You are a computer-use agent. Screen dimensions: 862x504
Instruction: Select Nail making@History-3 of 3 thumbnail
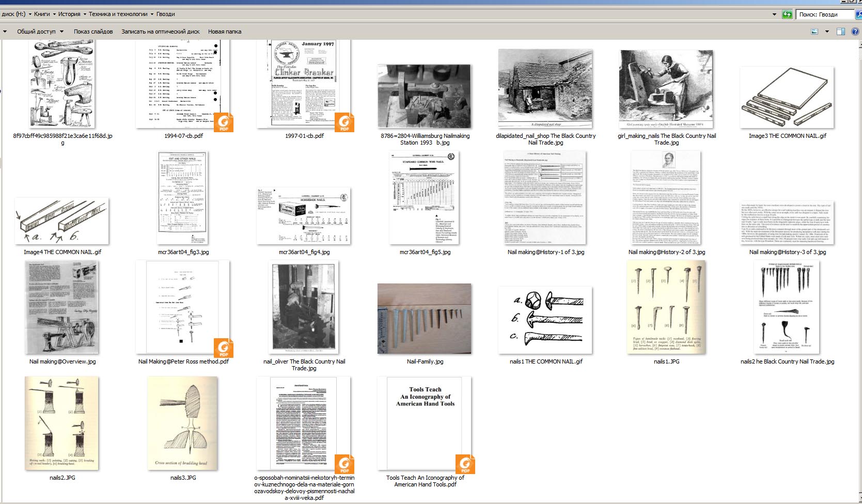click(x=787, y=223)
